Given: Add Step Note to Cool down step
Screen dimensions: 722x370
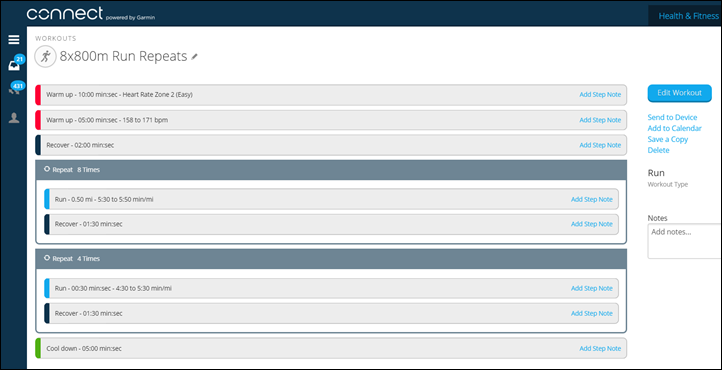Looking at the screenshot, I should [x=600, y=348].
